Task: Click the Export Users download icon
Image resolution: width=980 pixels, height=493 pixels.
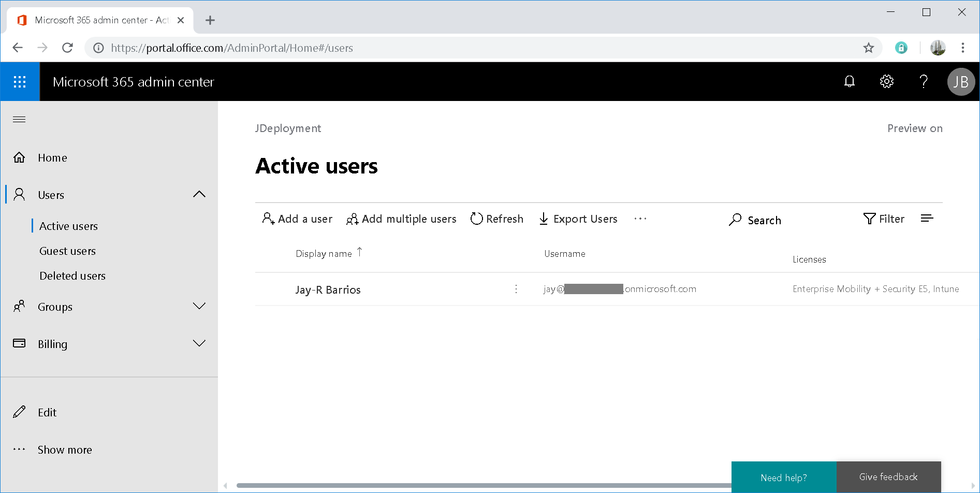Action: click(x=544, y=219)
